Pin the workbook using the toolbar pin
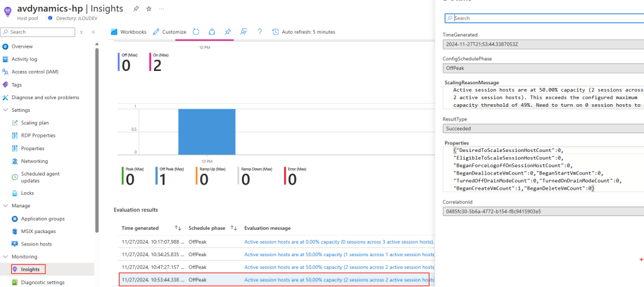 (228, 32)
